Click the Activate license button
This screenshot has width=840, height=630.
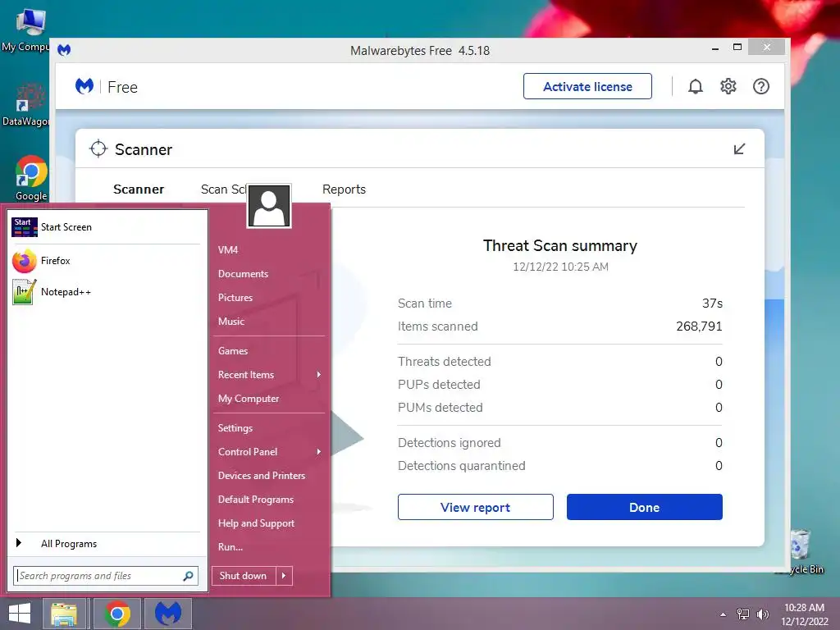coord(587,86)
